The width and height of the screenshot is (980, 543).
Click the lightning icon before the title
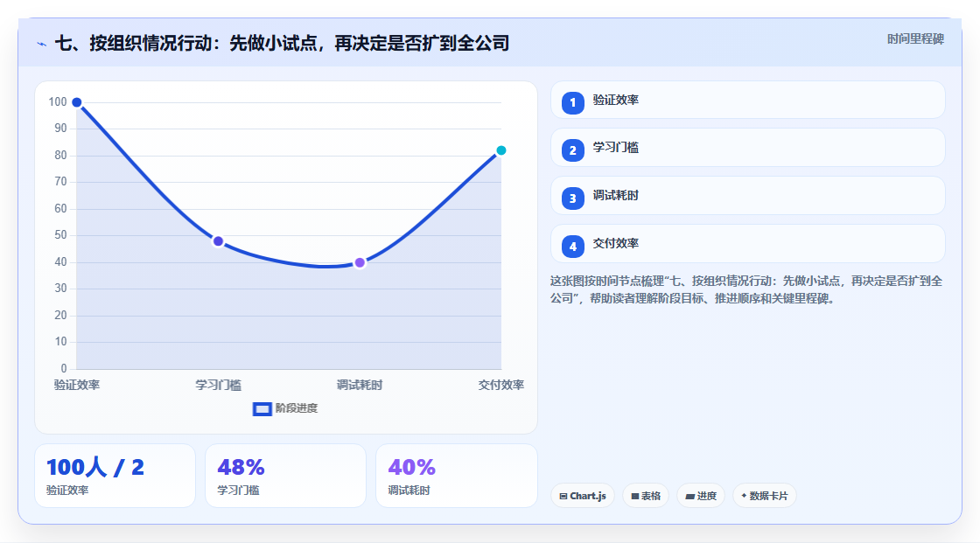pyautogui.click(x=42, y=44)
